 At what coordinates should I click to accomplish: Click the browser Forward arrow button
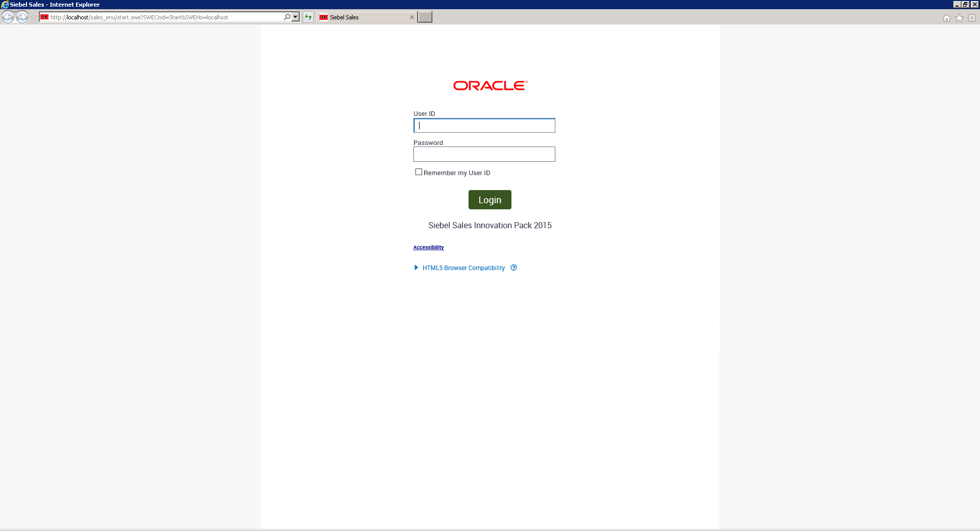(x=22, y=17)
